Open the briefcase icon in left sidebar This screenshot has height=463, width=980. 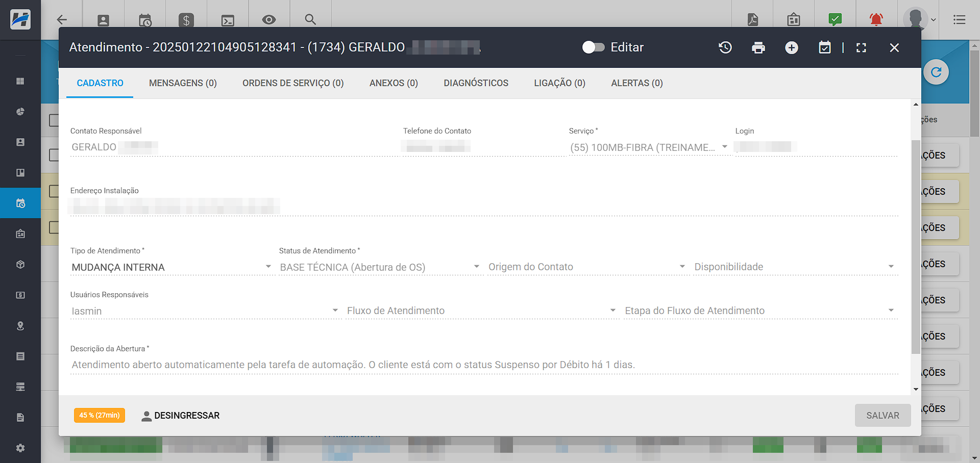point(20,234)
